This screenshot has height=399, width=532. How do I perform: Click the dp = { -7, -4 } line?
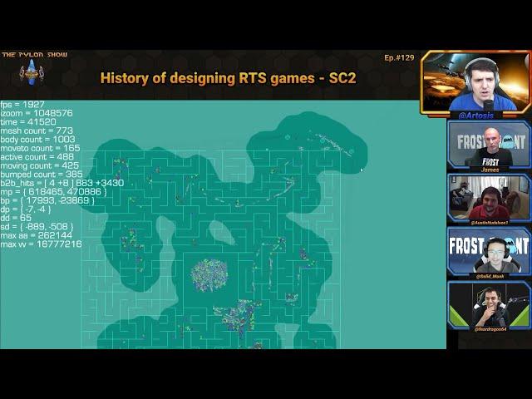[26, 209]
